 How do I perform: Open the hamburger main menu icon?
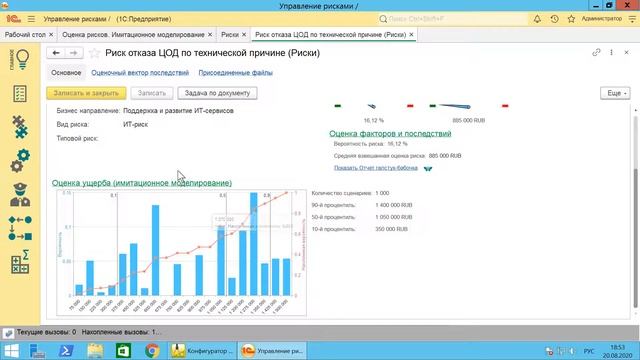tap(31, 19)
